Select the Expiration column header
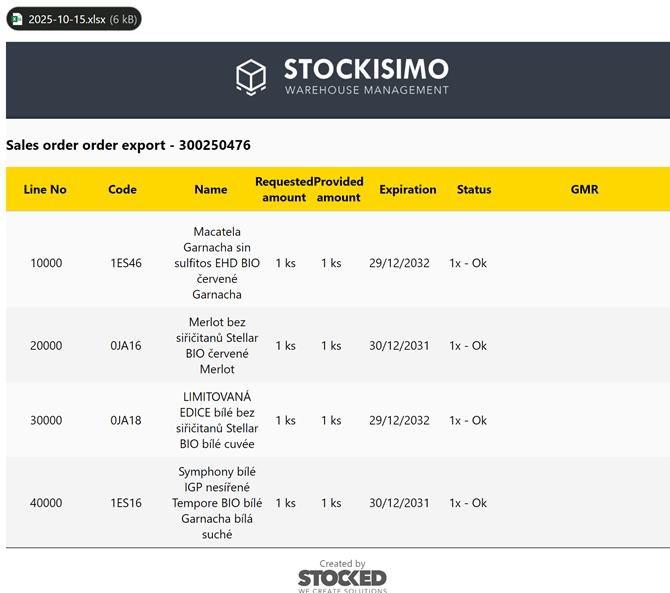 point(408,189)
